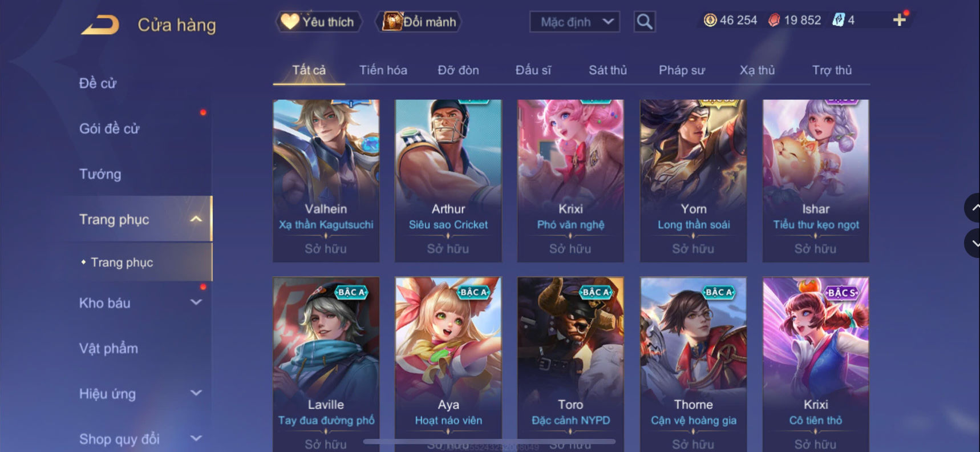980x452 pixels.
Task: Tap the red ruby currency icon
Action: point(774,21)
